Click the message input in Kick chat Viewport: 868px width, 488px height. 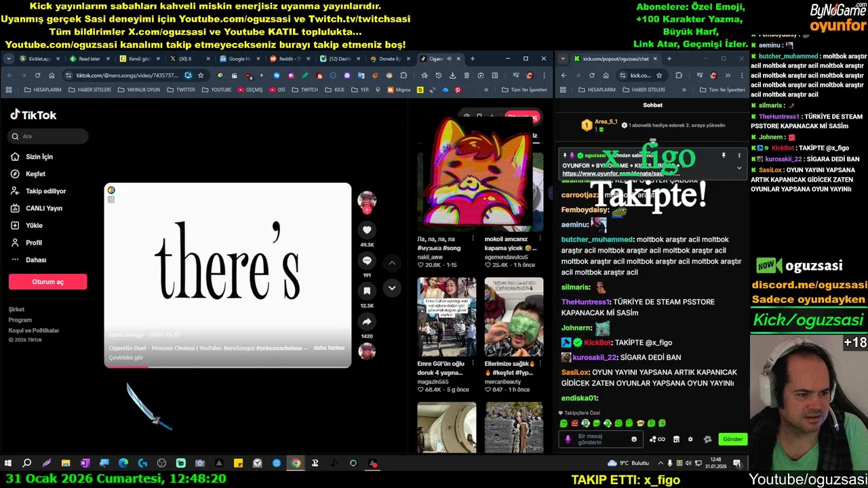point(601,439)
